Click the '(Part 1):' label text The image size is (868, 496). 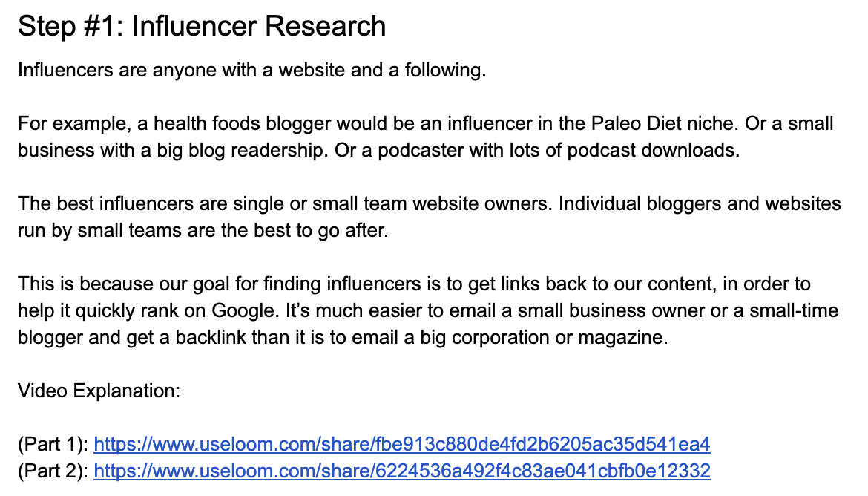point(53,445)
